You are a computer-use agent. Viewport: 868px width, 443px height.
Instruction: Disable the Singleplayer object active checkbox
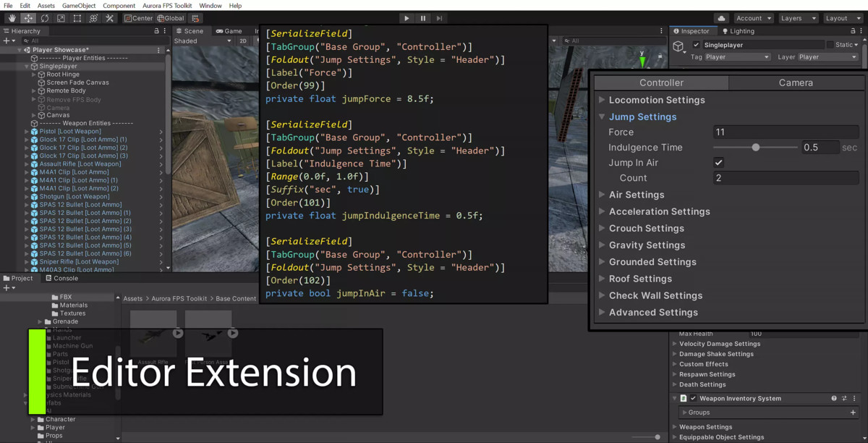tap(697, 45)
